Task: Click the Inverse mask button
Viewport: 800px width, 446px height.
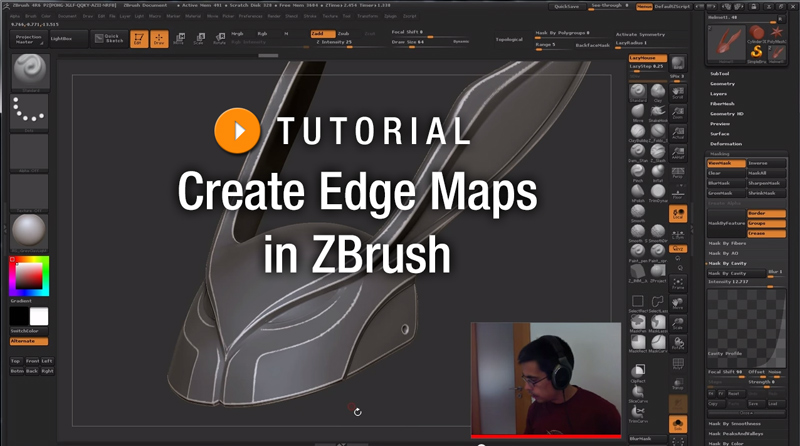Action: coord(766,163)
